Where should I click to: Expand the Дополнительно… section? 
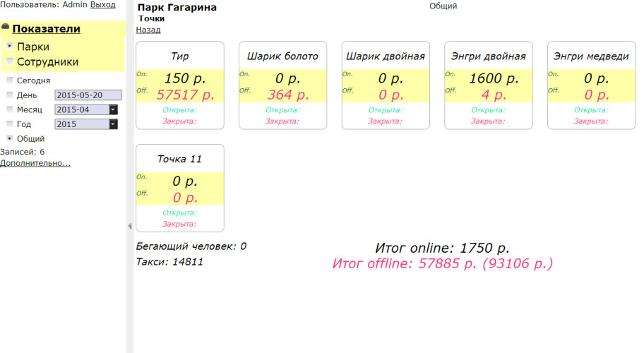(35, 163)
